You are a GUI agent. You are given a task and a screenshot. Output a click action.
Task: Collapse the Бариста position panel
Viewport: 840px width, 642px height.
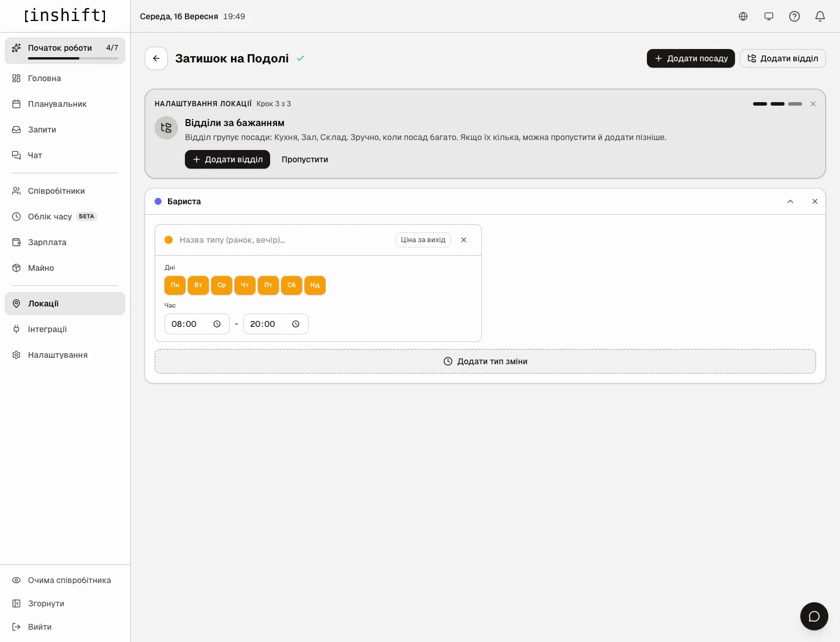pos(790,201)
